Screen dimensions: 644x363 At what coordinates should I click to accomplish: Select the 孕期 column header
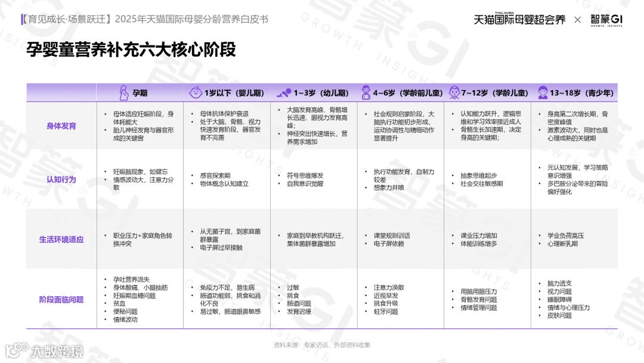pos(140,93)
